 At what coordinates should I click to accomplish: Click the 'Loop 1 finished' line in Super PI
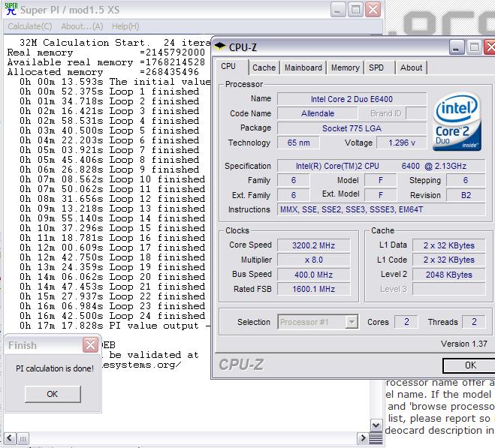pos(109,92)
